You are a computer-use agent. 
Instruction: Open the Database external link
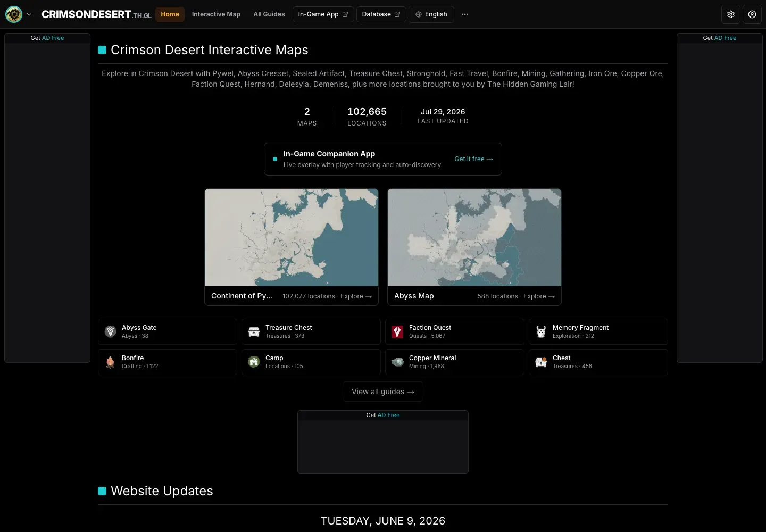tap(381, 14)
